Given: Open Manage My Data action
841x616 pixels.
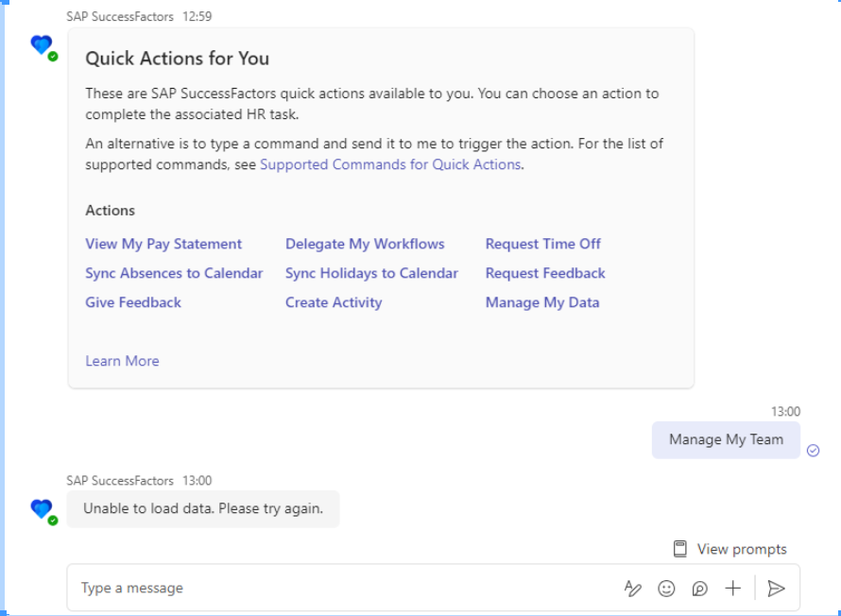Looking at the screenshot, I should pyautogui.click(x=542, y=302).
